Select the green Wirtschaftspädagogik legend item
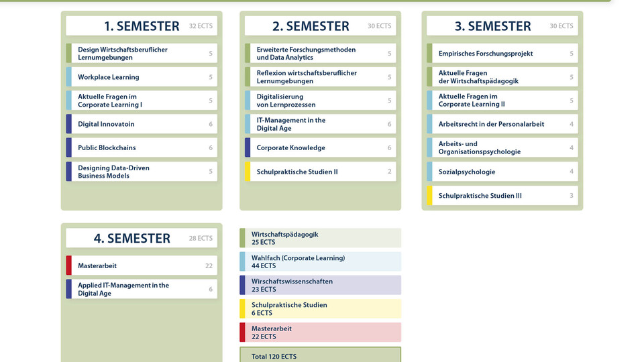The width and height of the screenshot is (644, 362). click(x=321, y=238)
